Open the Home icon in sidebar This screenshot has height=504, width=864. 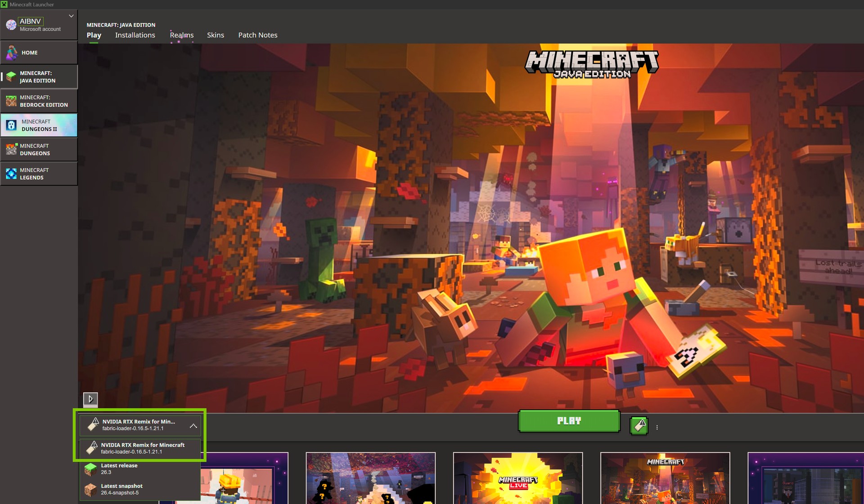pyautogui.click(x=12, y=53)
